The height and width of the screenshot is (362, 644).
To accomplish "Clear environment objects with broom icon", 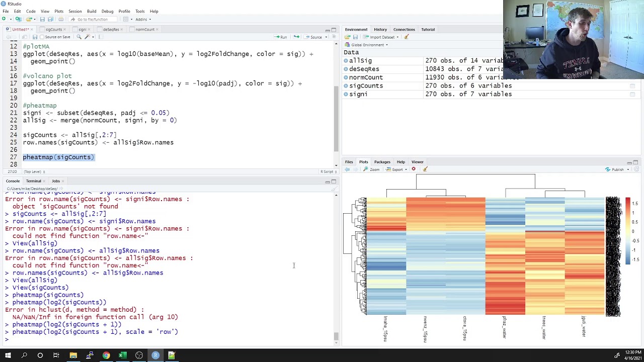I will pos(406,37).
